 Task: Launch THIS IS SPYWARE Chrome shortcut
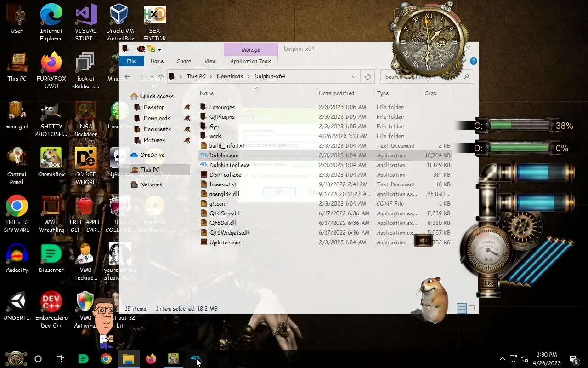17,214
